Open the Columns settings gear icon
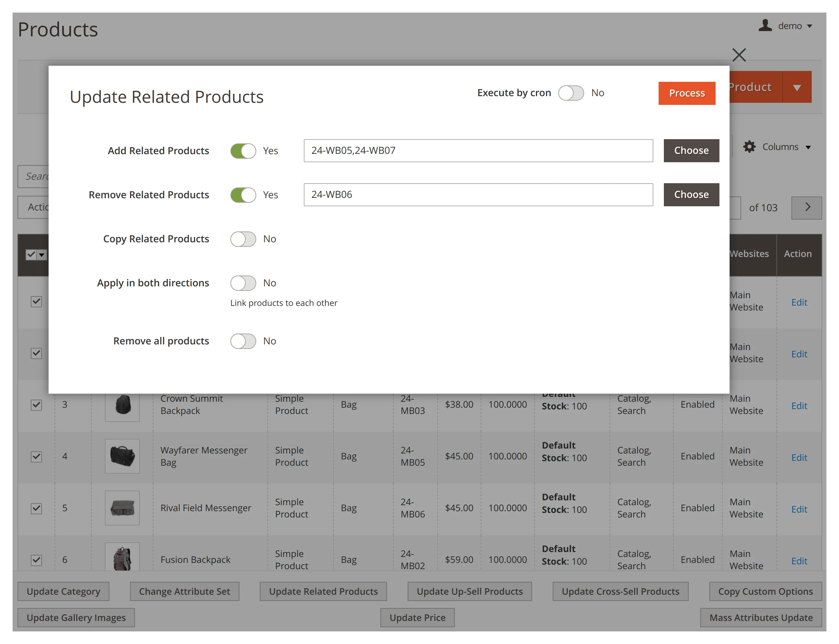Image resolution: width=839 pixels, height=644 pixels. coord(749,146)
